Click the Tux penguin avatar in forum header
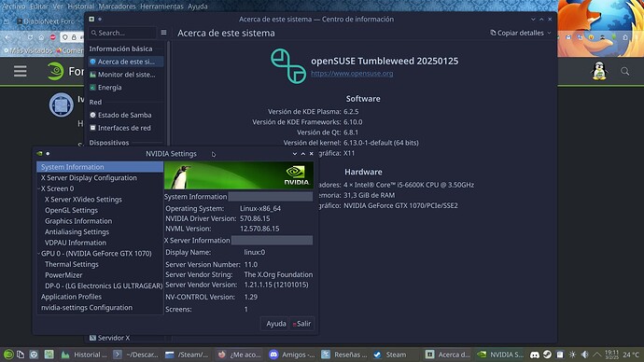Screen dimensions: 644x362 point(599,71)
